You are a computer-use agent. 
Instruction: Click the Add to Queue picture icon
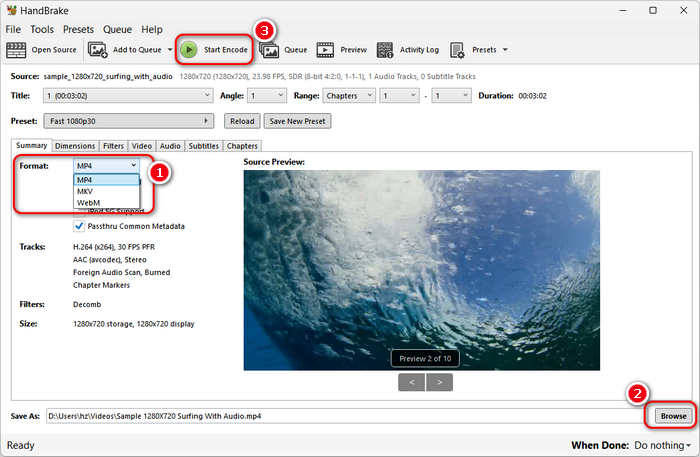point(97,50)
